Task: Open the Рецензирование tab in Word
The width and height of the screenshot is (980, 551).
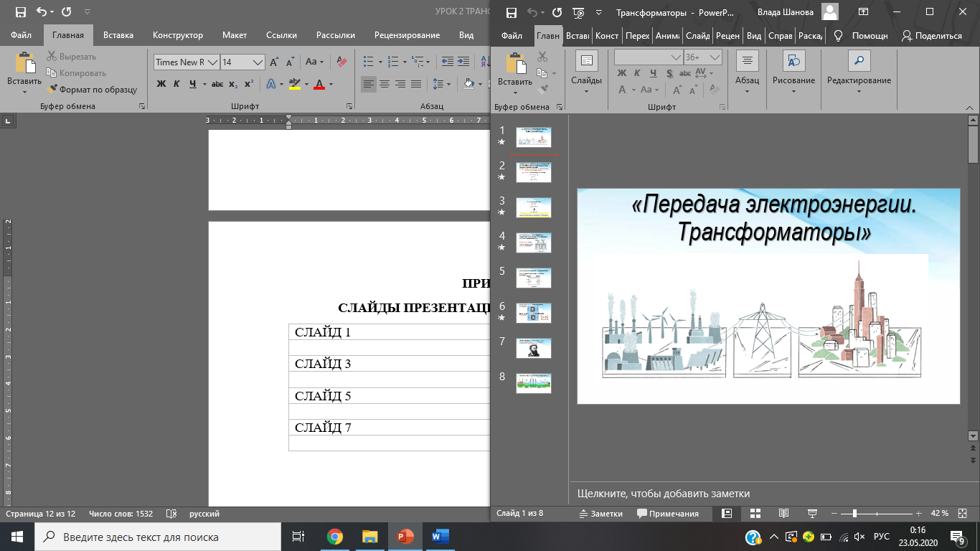Action: pyautogui.click(x=407, y=35)
